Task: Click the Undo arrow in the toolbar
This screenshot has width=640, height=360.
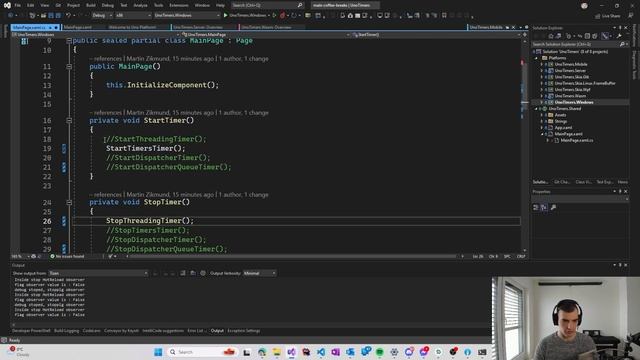Action: tap(68, 15)
